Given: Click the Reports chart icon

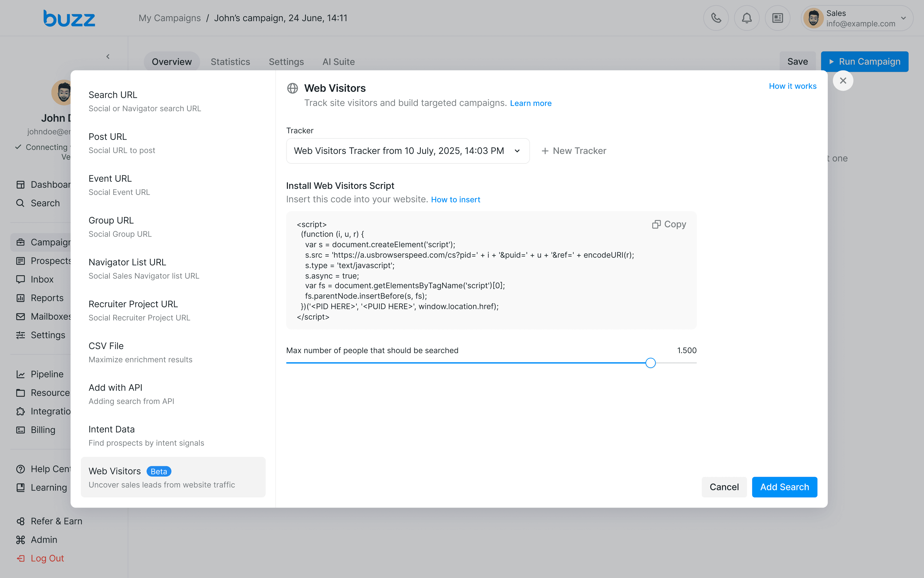Looking at the screenshot, I should click(21, 298).
